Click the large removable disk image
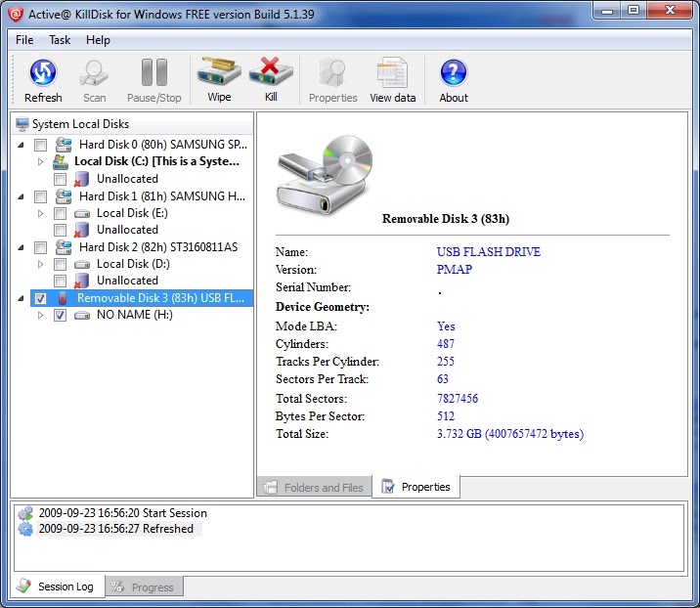 pyautogui.click(x=325, y=175)
